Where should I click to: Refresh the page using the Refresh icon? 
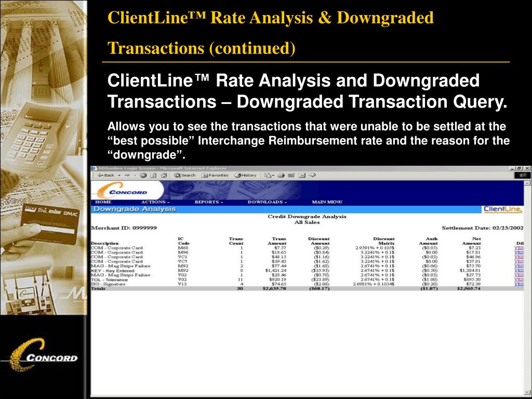(x=154, y=176)
